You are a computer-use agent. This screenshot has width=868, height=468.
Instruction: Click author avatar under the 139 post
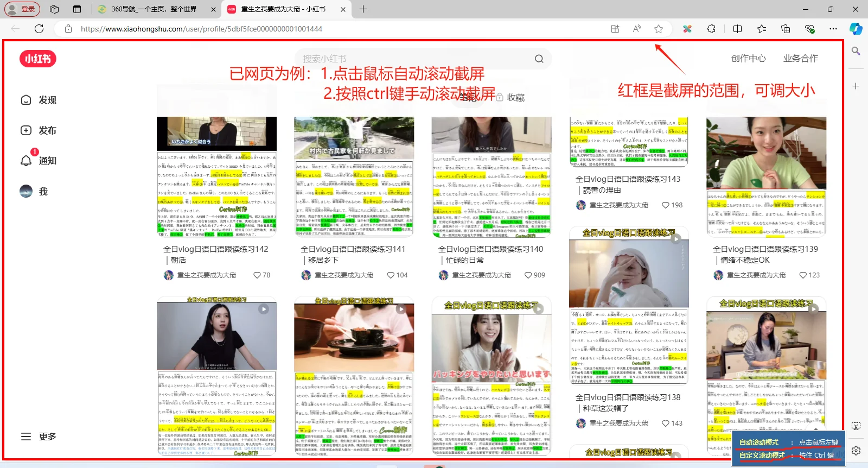(x=718, y=275)
